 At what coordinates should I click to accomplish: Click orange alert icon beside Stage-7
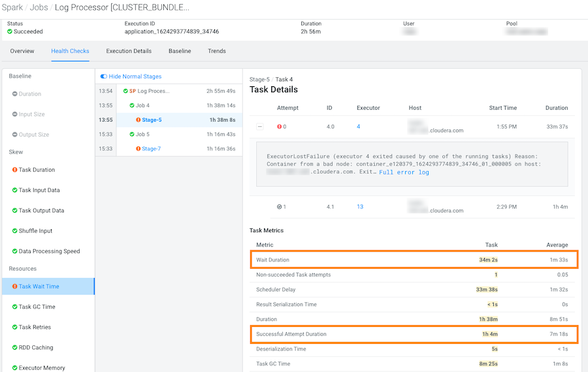coord(138,148)
